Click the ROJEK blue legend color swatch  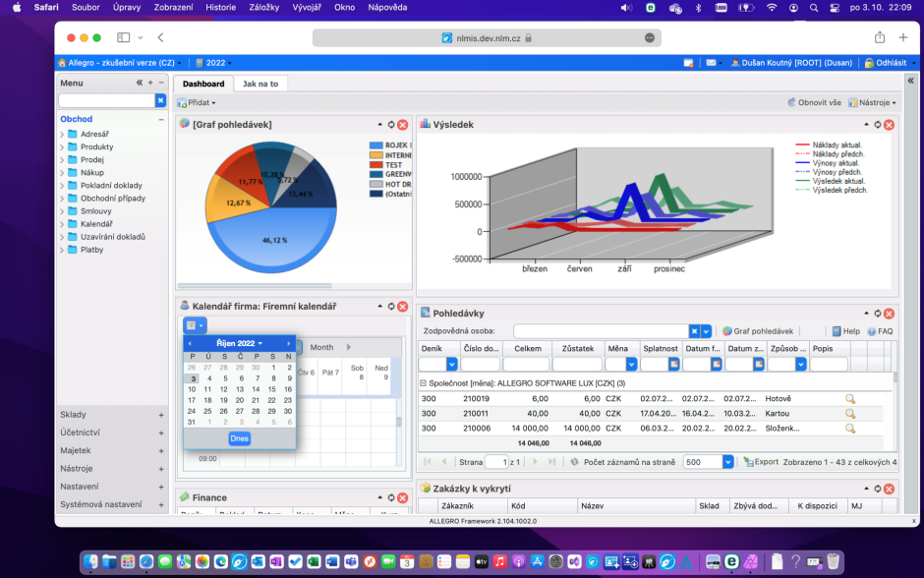coord(375,144)
